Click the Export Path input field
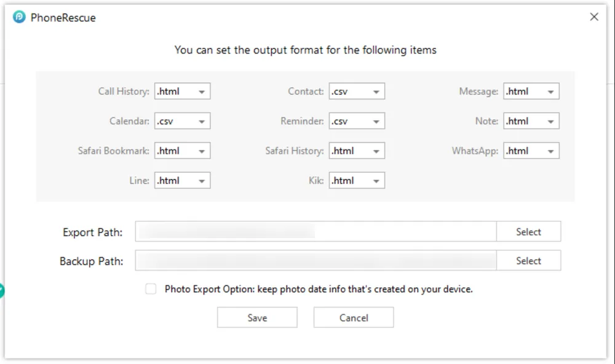The height and width of the screenshot is (364, 615). (x=315, y=232)
